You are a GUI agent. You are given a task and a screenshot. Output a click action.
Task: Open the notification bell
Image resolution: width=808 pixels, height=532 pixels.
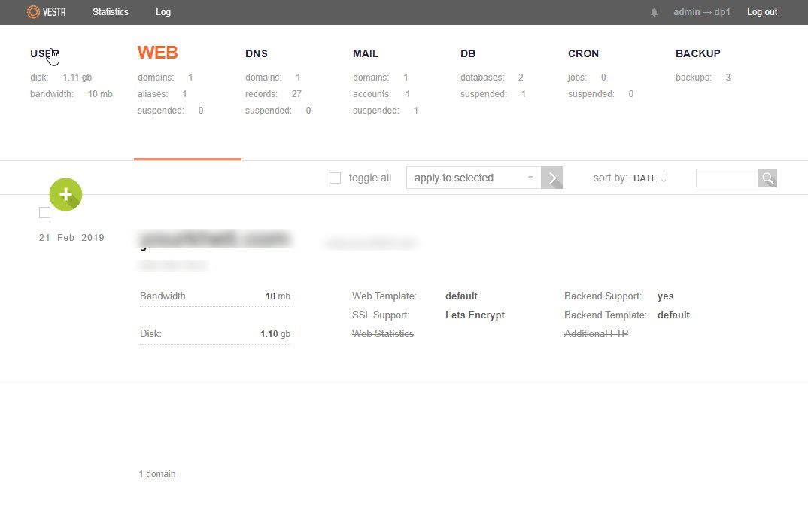tap(653, 11)
